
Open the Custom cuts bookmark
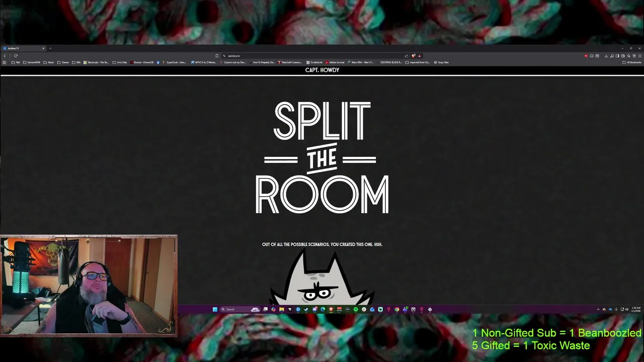click(232, 62)
